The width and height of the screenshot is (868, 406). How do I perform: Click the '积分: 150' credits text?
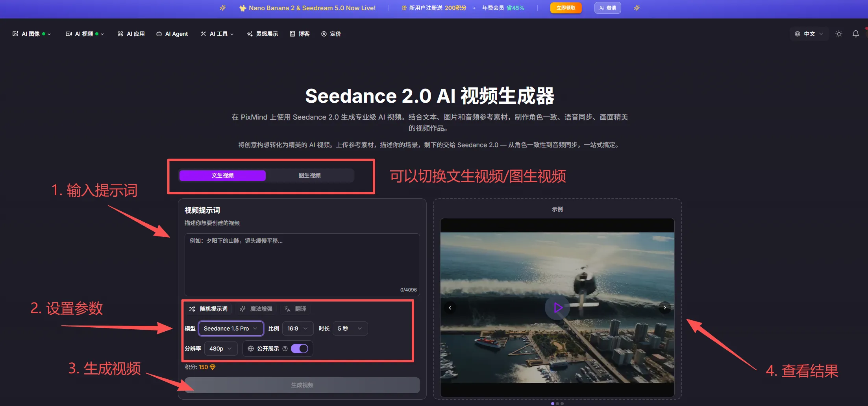point(196,367)
